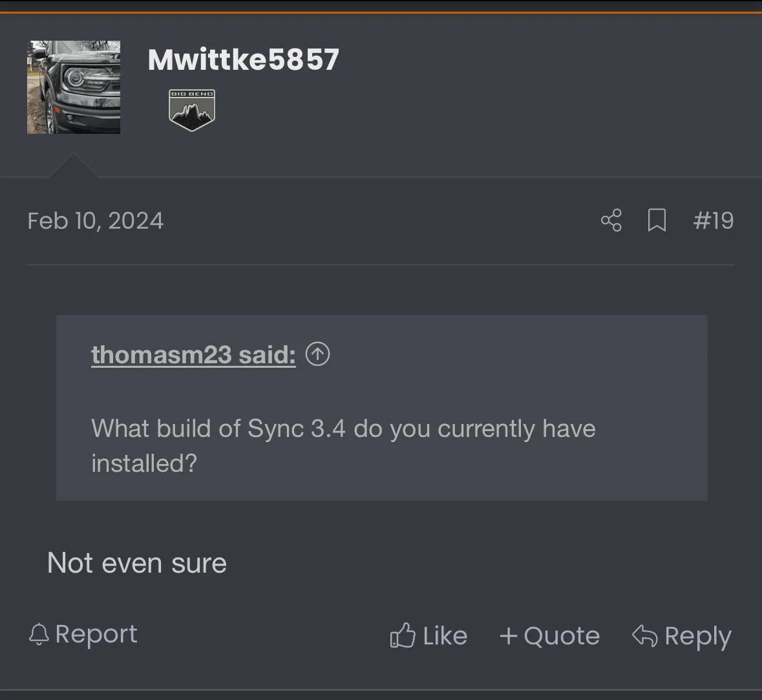Click the up-arrow icon beside thomasm23 said
Viewport: 762px width, 700px height.
[x=317, y=354]
